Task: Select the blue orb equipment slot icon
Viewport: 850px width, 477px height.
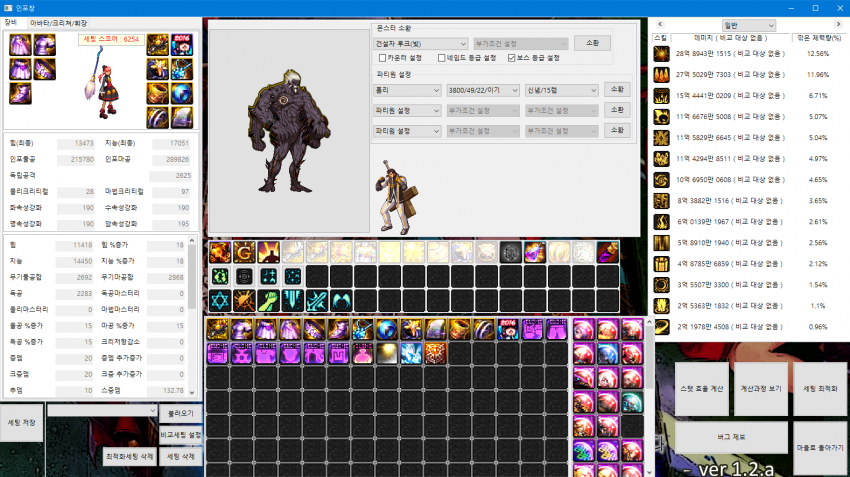Action: pos(182,93)
